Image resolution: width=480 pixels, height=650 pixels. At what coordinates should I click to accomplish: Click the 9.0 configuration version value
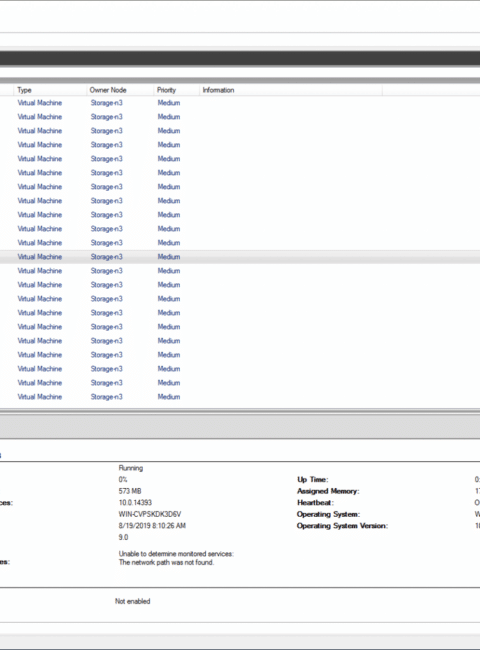point(123,538)
